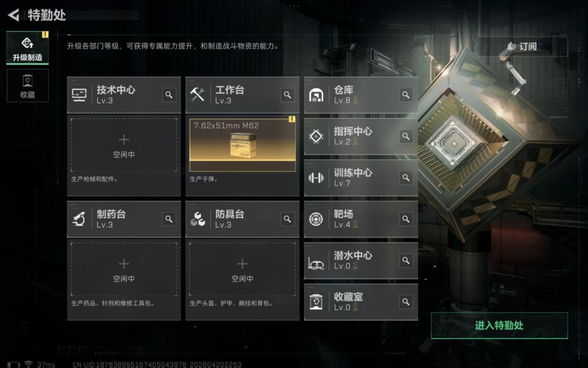Add production in idle 技术中心 slot
The height and width of the screenshot is (368, 588).
(x=124, y=145)
